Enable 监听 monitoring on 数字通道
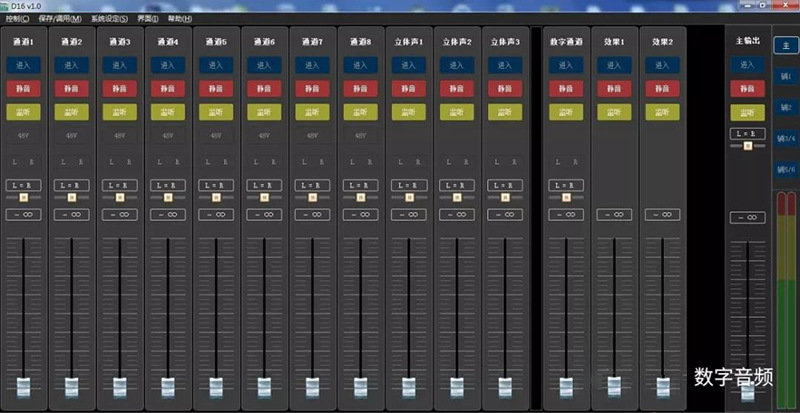 [x=566, y=112]
